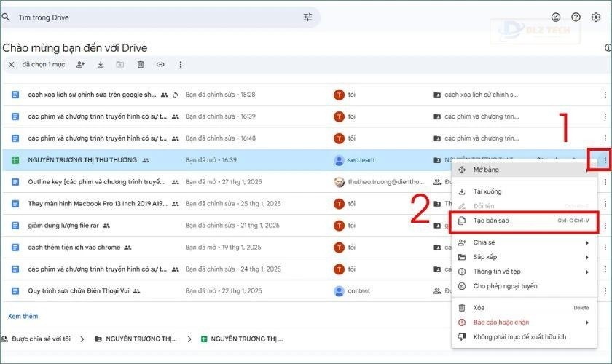
Task: Clear selection with the X icon
Action: (x=12, y=65)
